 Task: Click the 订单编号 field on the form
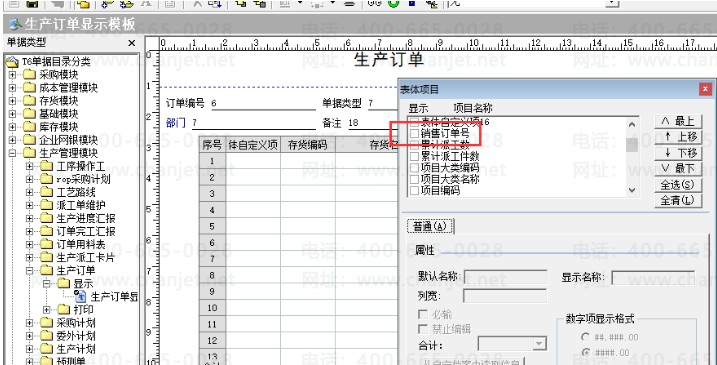pyautogui.click(x=263, y=104)
